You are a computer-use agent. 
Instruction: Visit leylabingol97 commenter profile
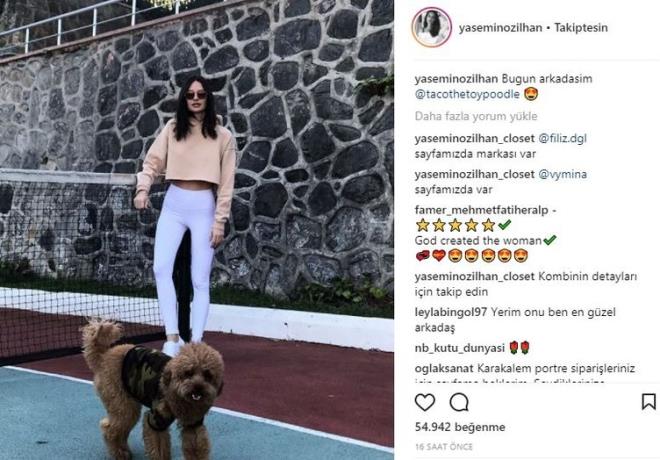451,312
